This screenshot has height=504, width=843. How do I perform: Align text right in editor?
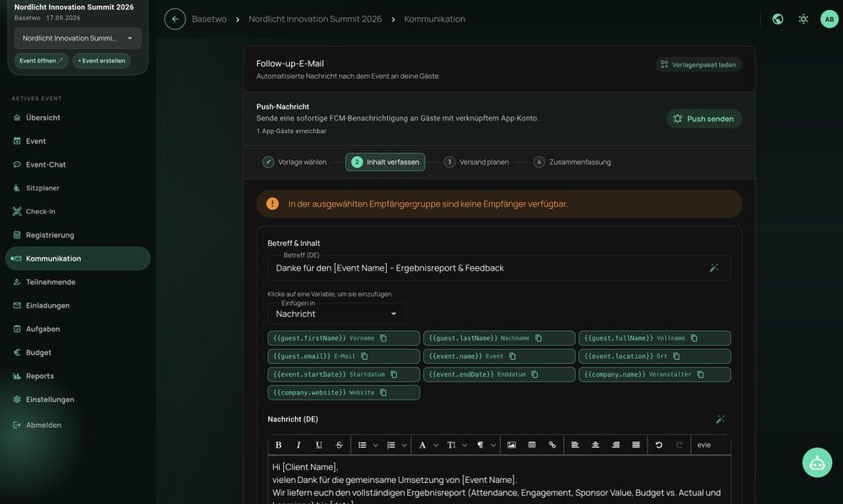(x=615, y=445)
